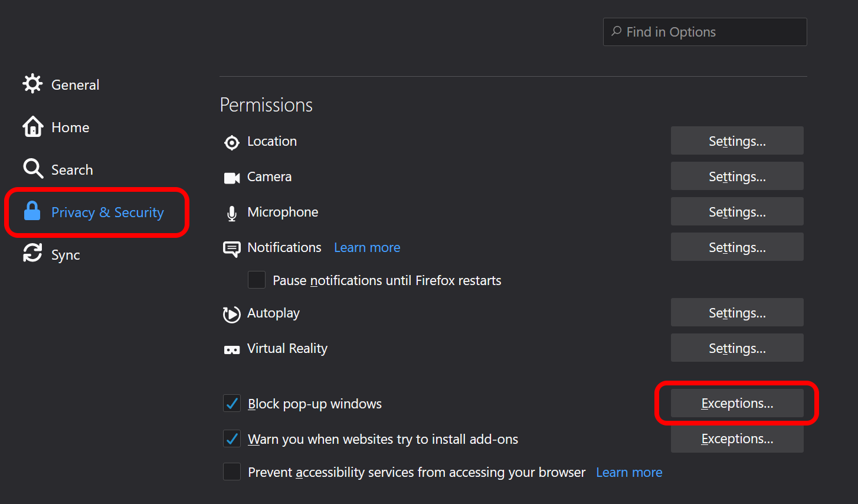Open Location Settings button

737,140
